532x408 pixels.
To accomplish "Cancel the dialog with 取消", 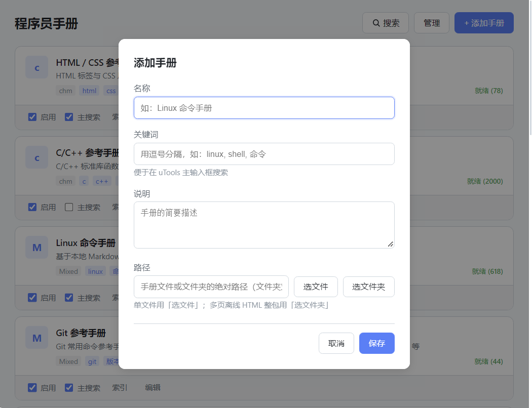I will [336, 343].
